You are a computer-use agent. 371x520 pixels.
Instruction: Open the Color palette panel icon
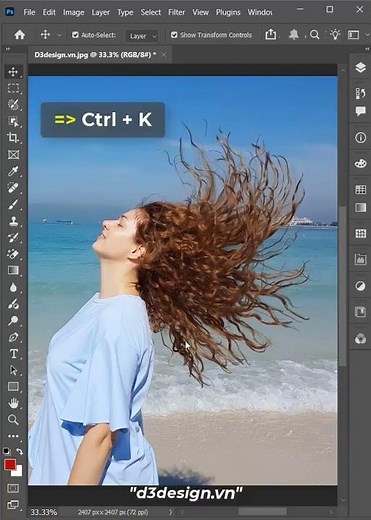click(x=360, y=163)
